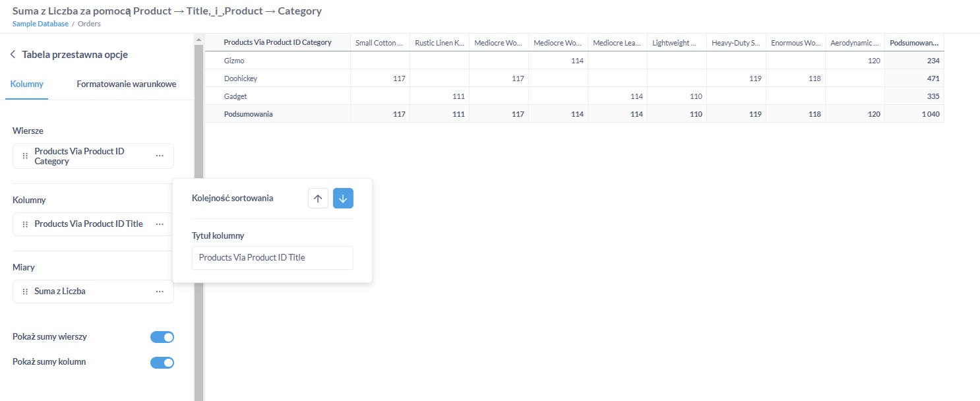Select the descending sort arrow
The width and height of the screenshot is (980, 401).
[x=342, y=198]
